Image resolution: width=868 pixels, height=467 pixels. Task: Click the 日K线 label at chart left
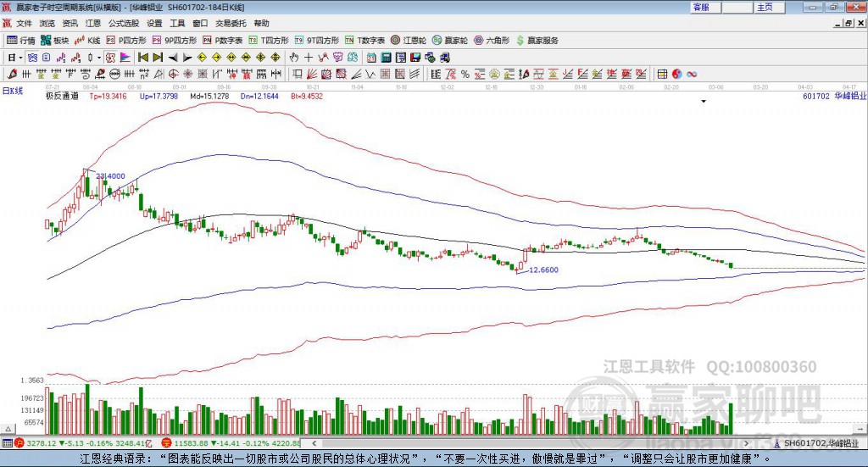pos(13,91)
